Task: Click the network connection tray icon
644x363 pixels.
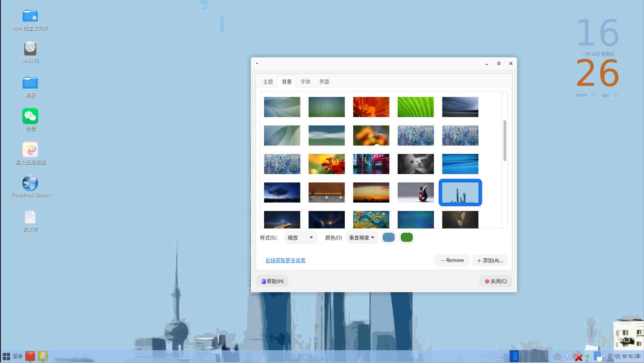Action: coord(598,356)
